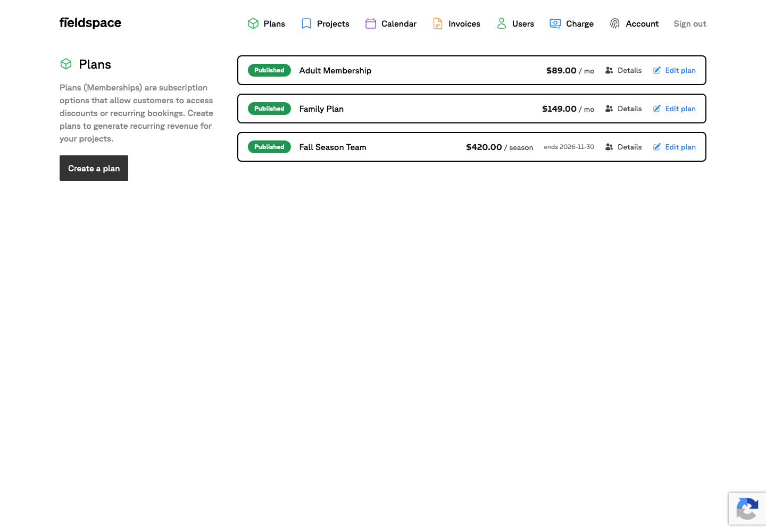
Task: Click the Fall Season Team plan name
Action: point(332,147)
